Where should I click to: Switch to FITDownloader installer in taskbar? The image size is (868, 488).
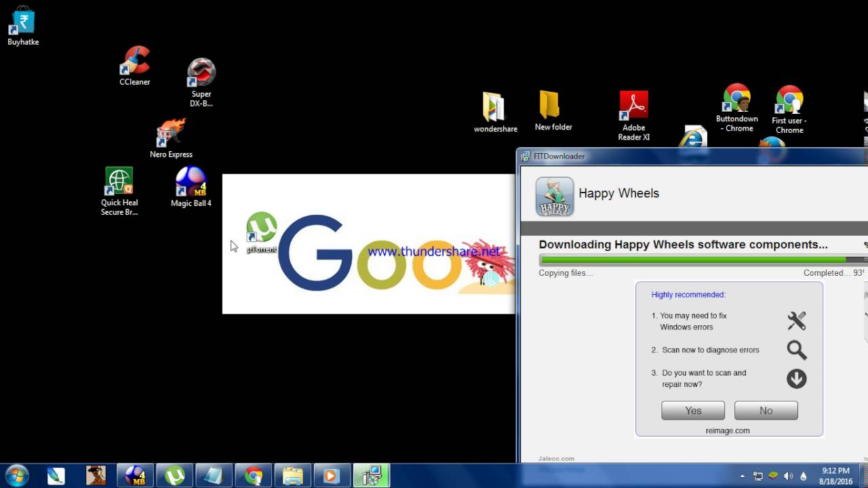point(371,476)
